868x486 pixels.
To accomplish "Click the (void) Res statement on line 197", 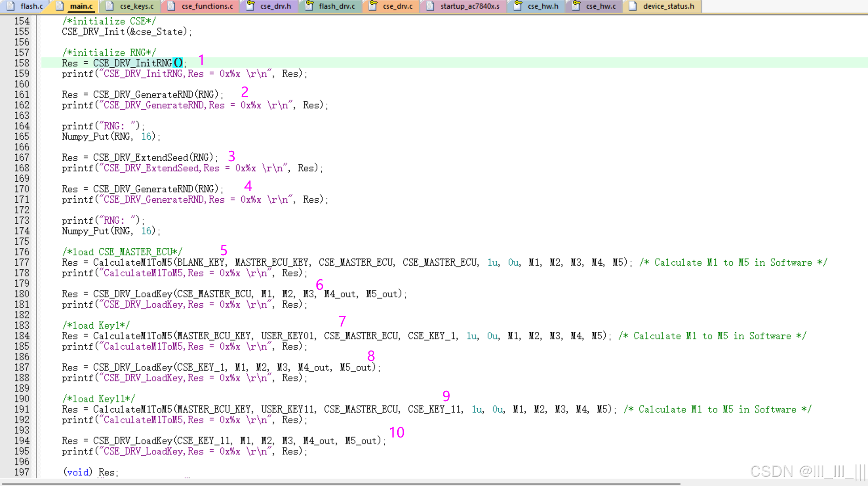I will pyautogui.click(x=91, y=472).
